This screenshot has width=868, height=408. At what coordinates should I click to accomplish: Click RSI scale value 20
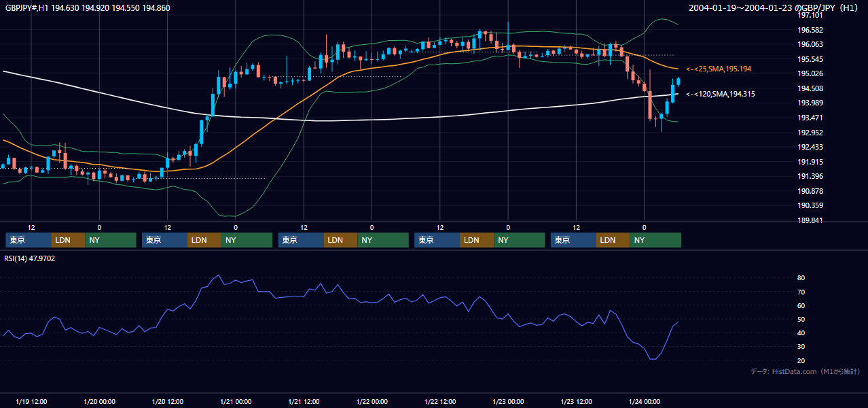(x=801, y=360)
